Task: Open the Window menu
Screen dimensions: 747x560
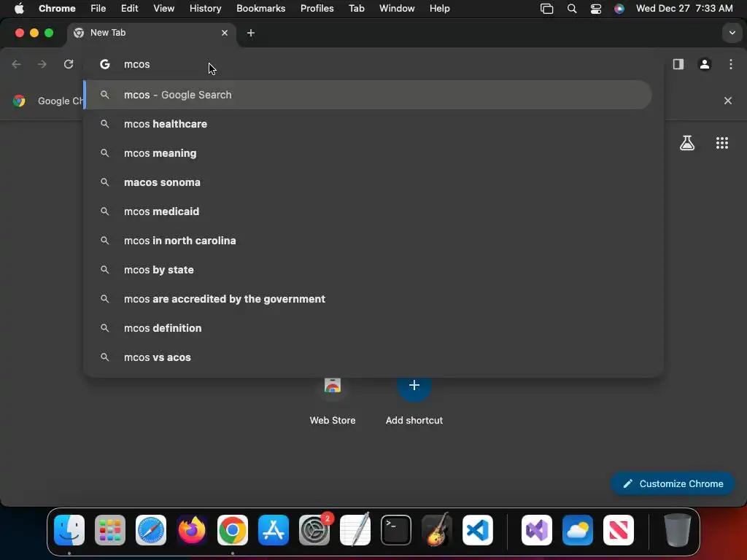Action: click(x=397, y=9)
